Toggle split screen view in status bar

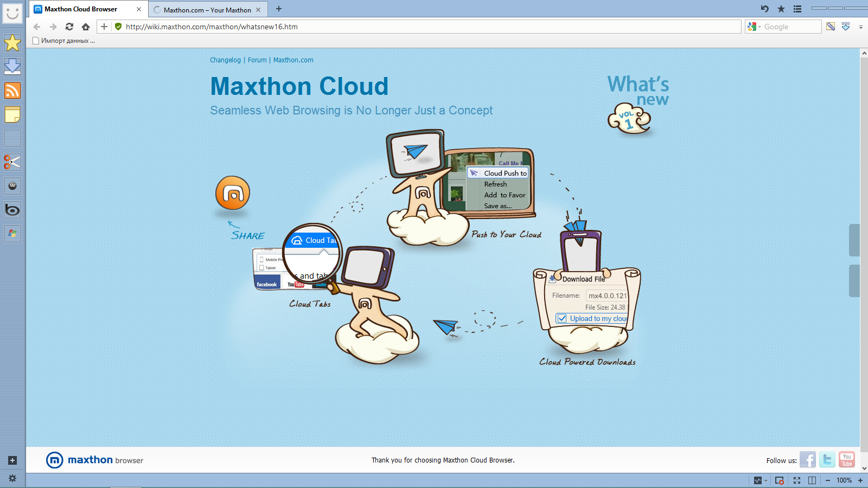812,480
